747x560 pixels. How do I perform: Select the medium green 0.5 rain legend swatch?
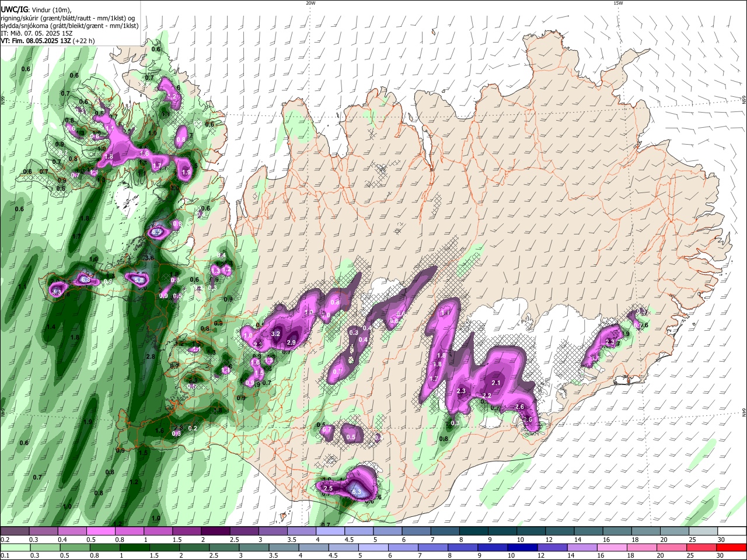coord(74,548)
